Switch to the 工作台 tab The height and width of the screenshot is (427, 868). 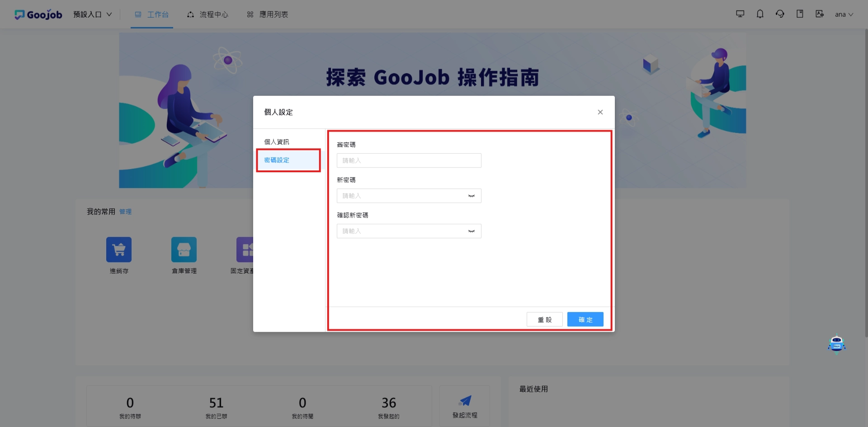click(x=152, y=14)
